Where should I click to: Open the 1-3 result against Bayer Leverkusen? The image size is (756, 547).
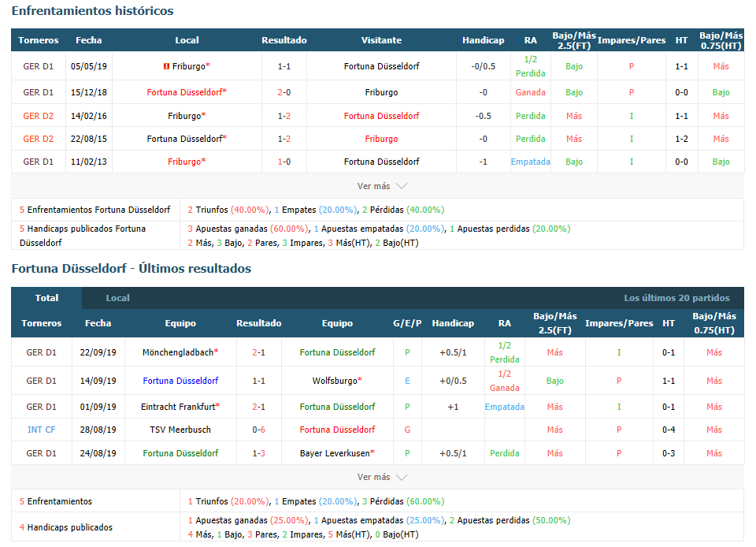(x=259, y=453)
